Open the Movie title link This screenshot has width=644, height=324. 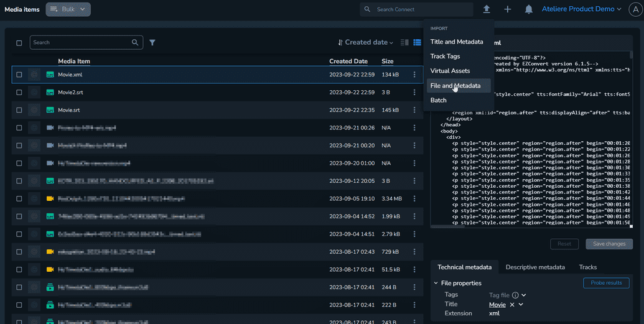click(x=497, y=305)
